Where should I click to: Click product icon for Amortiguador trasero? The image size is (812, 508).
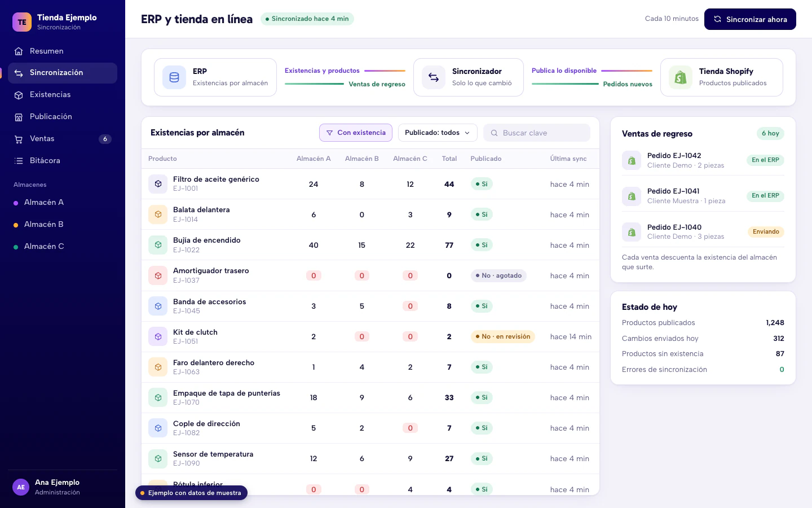click(x=158, y=275)
